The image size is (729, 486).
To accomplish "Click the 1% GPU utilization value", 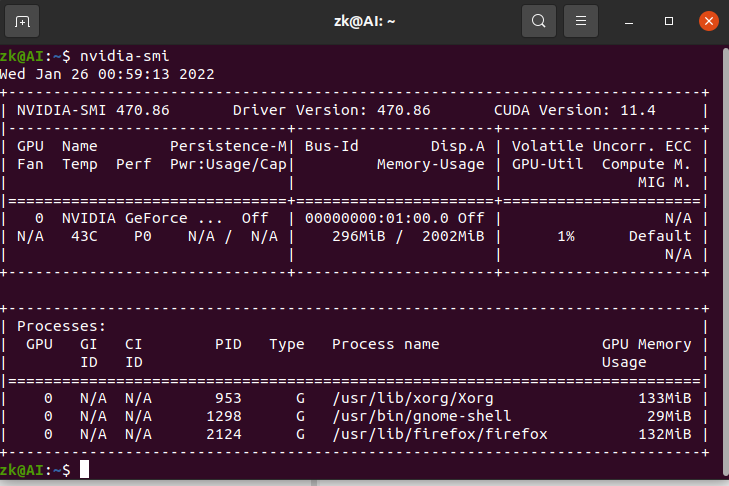I will tap(566, 237).
